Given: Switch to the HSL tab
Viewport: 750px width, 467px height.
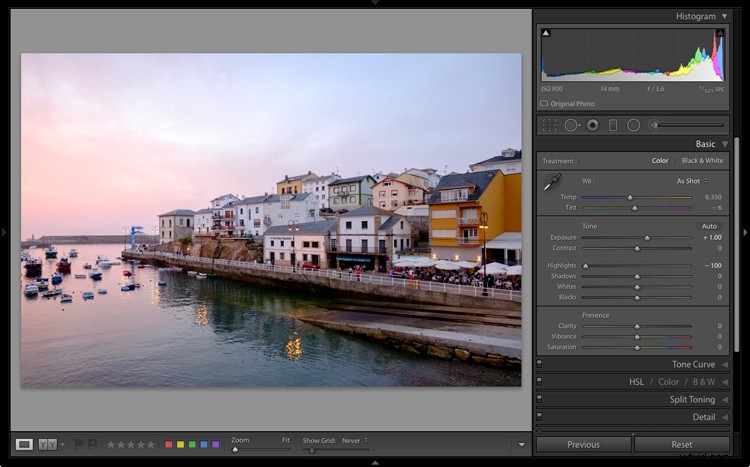Looking at the screenshot, I should 636,382.
